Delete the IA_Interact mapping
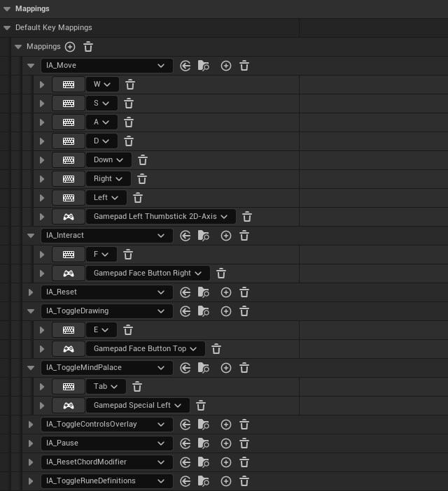 click(244, 236)
